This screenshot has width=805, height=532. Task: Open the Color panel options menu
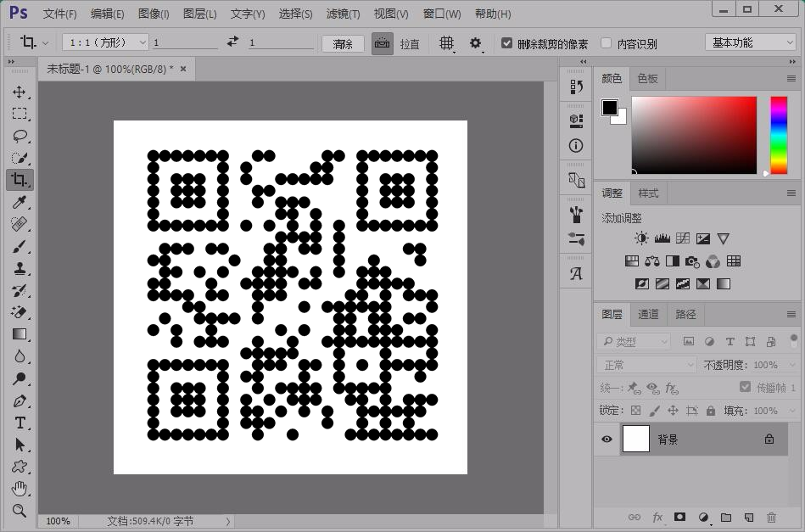(791, 79)
